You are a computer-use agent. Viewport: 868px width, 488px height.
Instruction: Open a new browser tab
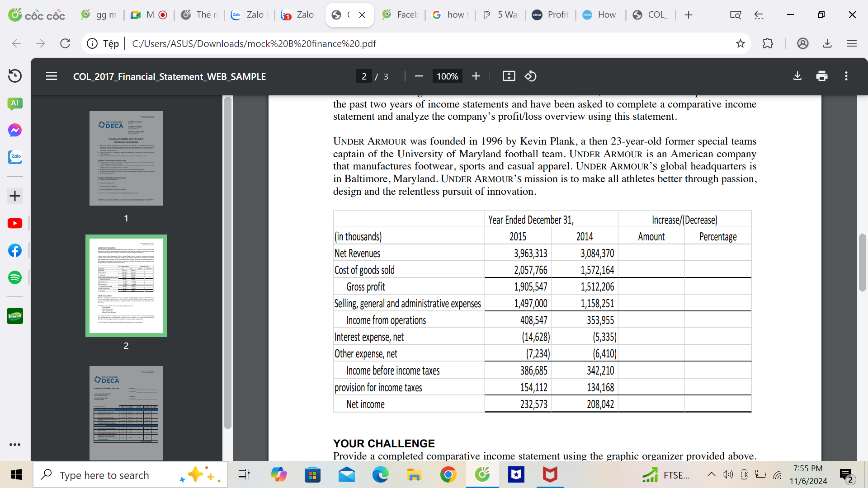(x=689, y=15)
